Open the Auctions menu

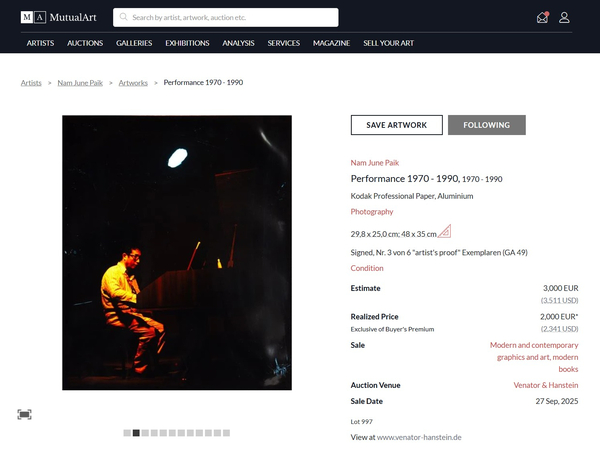[85, 43]
